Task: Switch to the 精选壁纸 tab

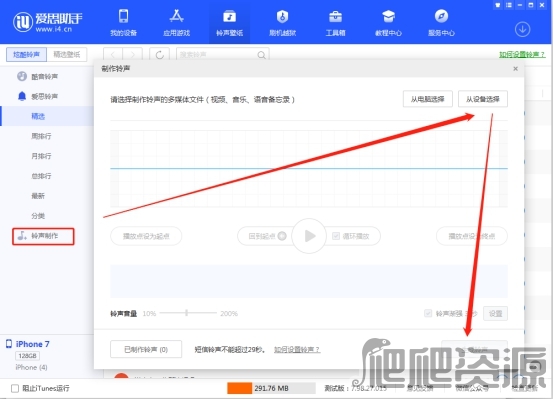Action: pyautogui.click(x=67, y=54)
